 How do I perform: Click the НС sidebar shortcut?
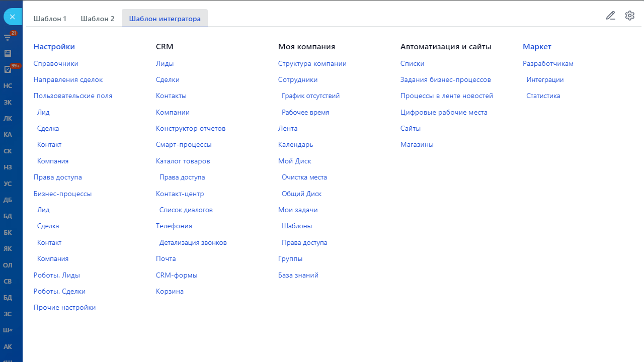pos(8,86)
